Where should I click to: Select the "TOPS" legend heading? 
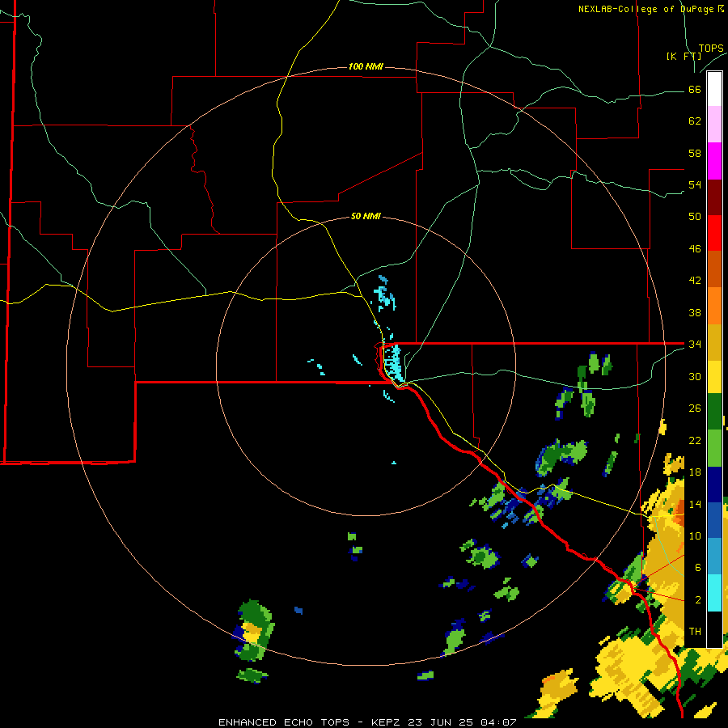click(711, 49)
